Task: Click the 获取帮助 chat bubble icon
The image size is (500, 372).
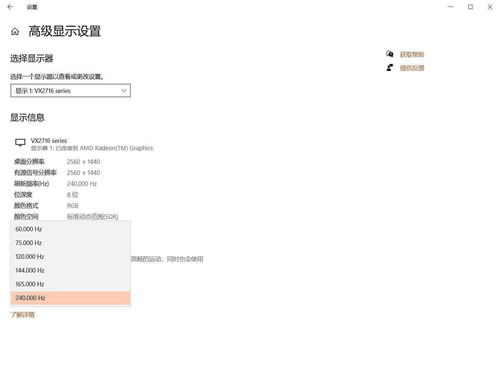Action: (x=389, y=54)
